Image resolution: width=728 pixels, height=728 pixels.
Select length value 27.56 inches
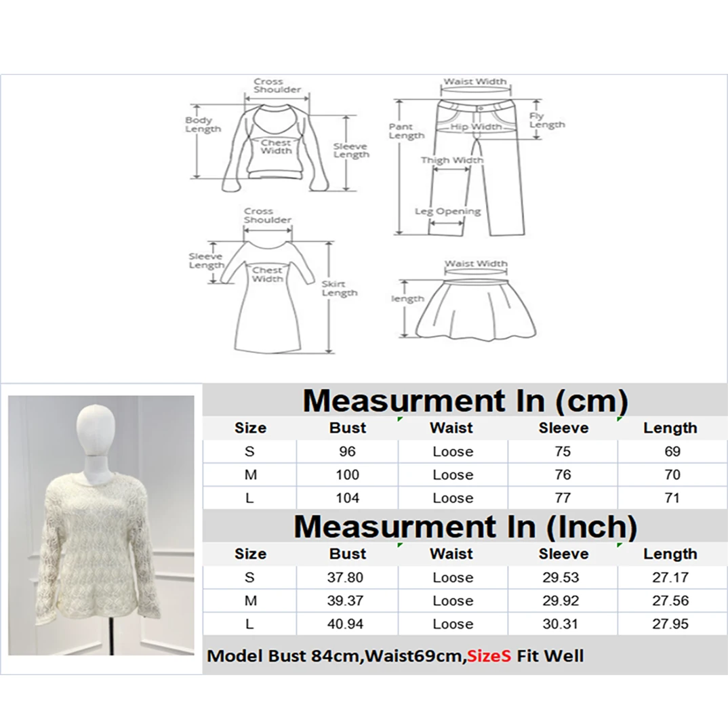point(670,601)
